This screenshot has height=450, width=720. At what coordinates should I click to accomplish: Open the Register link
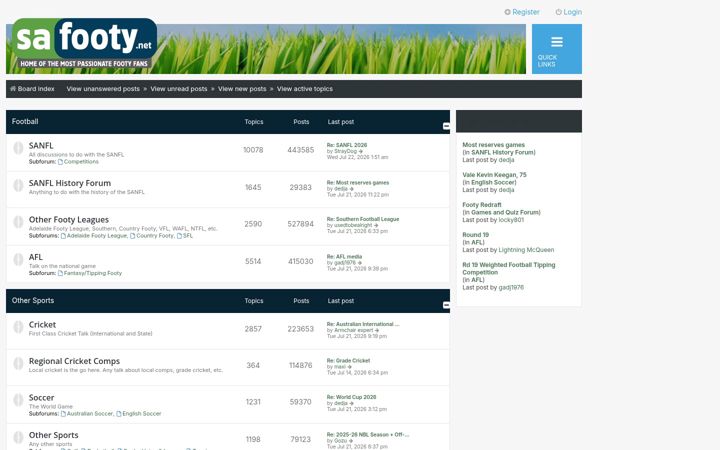pos(522,12)
